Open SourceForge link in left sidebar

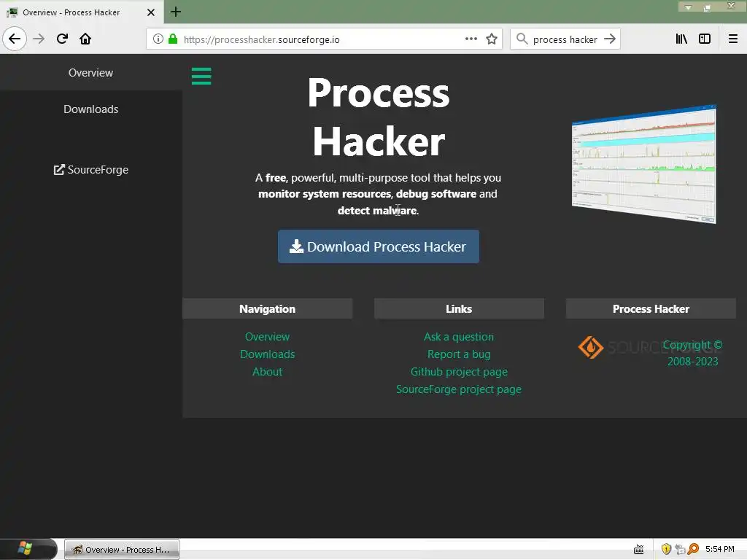[91, 169]
